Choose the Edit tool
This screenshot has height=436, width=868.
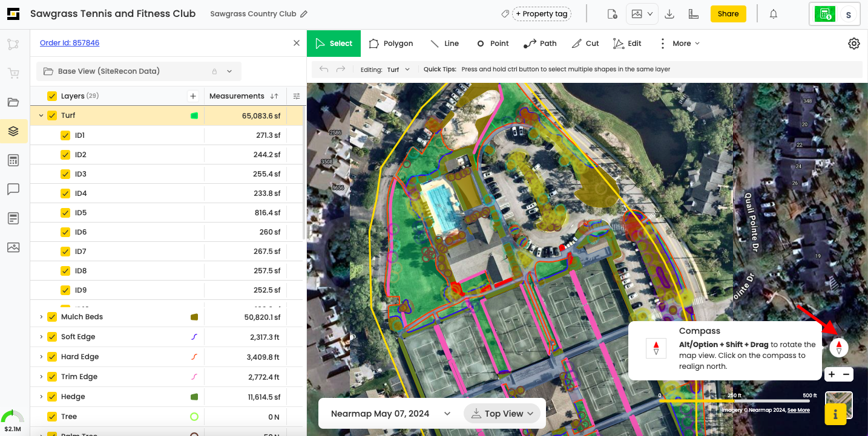[x=627, y=44]
